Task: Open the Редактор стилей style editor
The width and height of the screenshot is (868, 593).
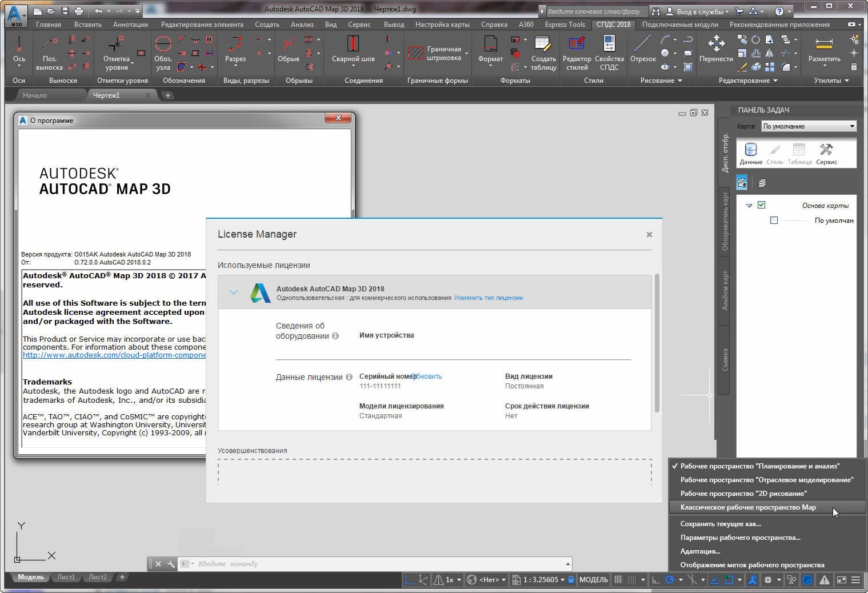Action: point(577,53)
